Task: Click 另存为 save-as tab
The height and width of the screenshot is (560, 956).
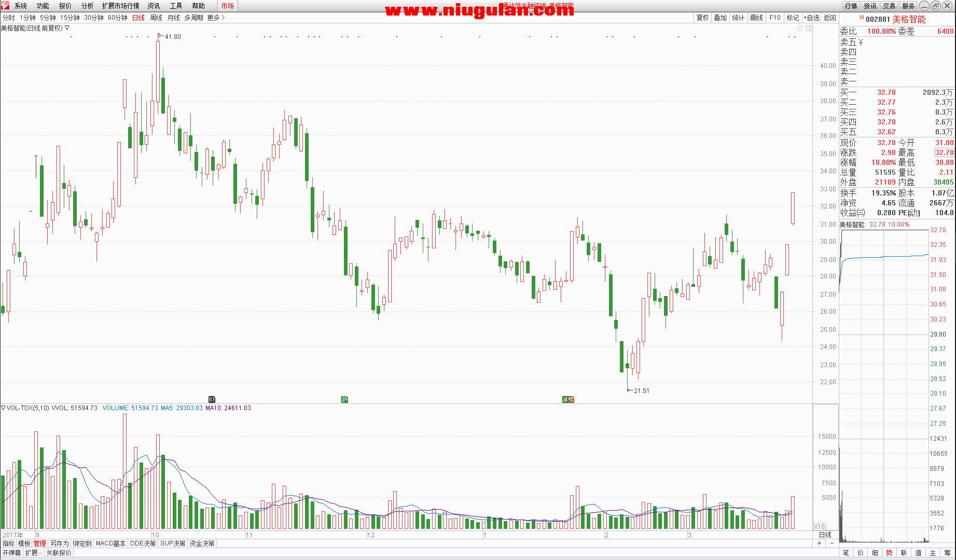Action: 60,544
